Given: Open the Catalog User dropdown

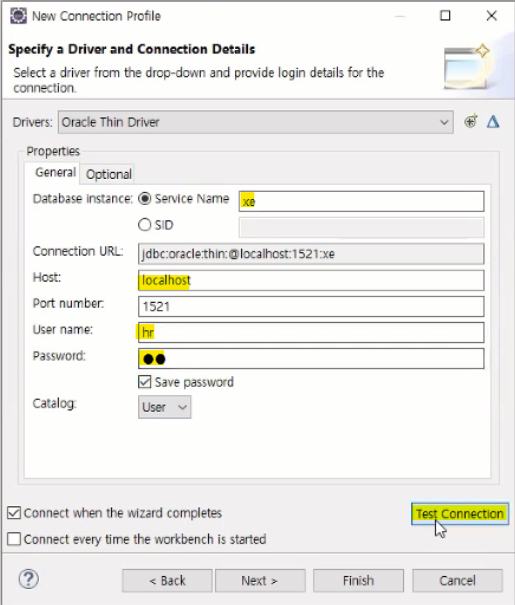Looking at the screenshot, I should (165, 407).
